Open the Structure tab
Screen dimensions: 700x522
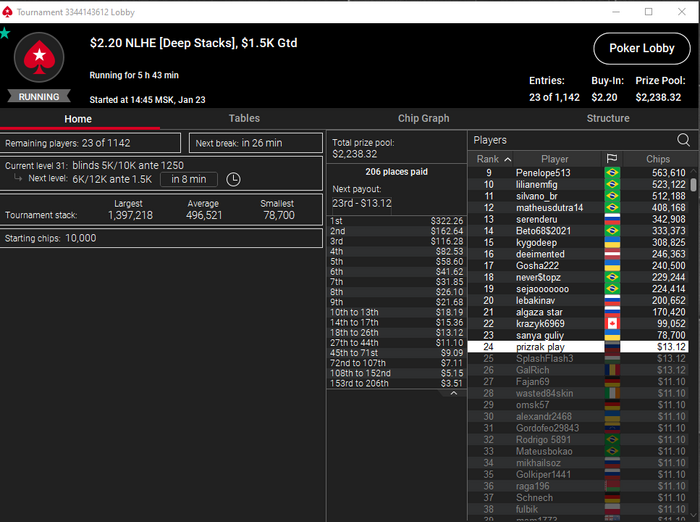tap(608, 118)
